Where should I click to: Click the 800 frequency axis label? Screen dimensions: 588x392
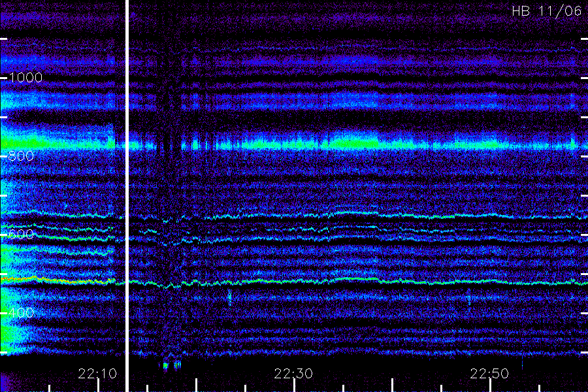[21, 156]
